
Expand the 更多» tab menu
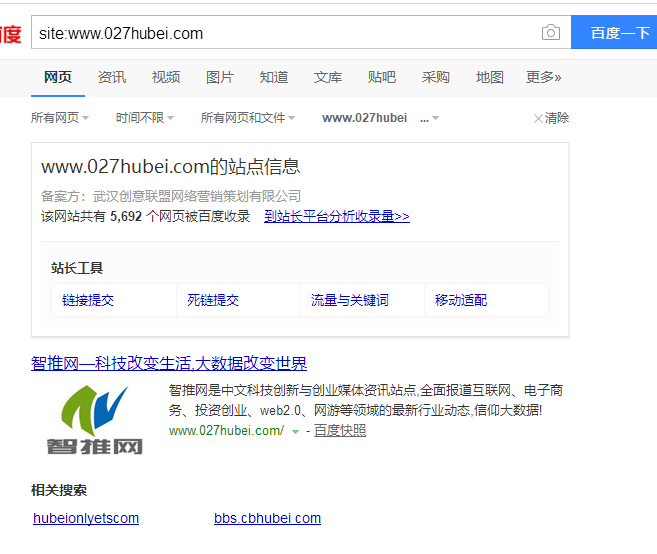tap(543, 77)
